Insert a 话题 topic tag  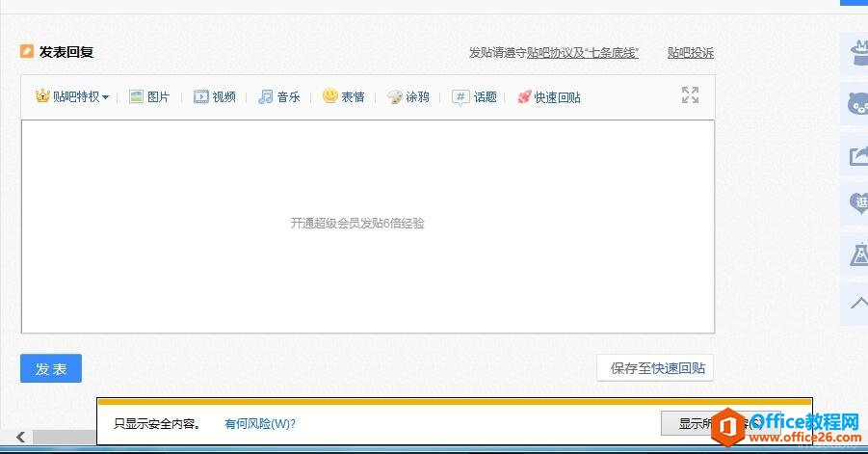tap(474, 97)
